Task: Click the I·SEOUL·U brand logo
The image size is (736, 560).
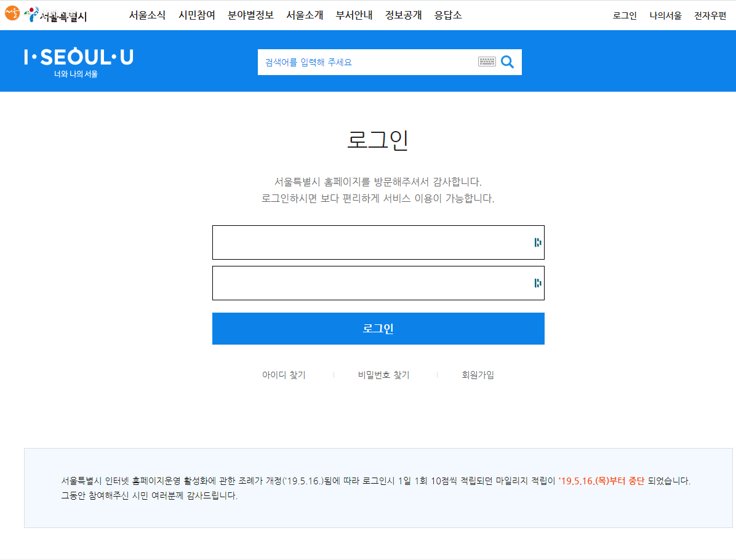Action: click(x=78, y=62)
